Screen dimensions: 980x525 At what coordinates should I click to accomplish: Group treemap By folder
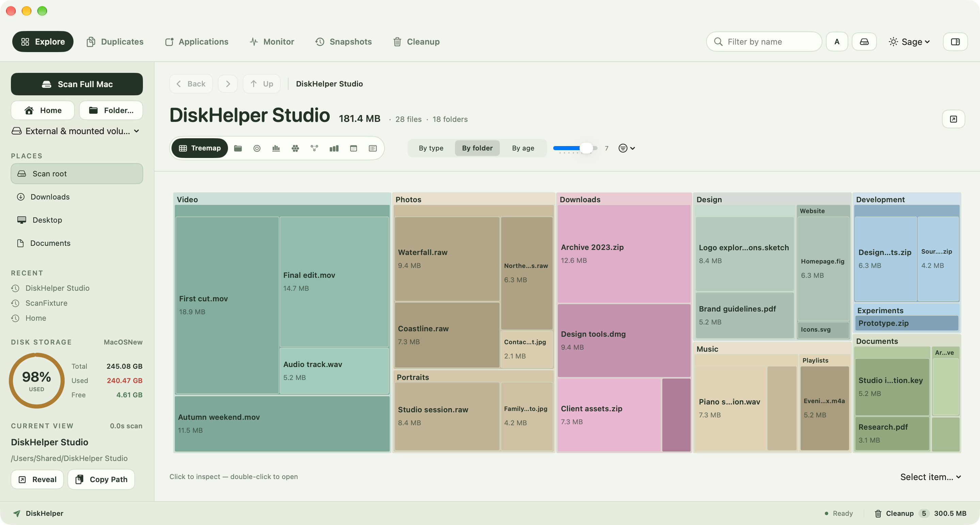[477, 148]
